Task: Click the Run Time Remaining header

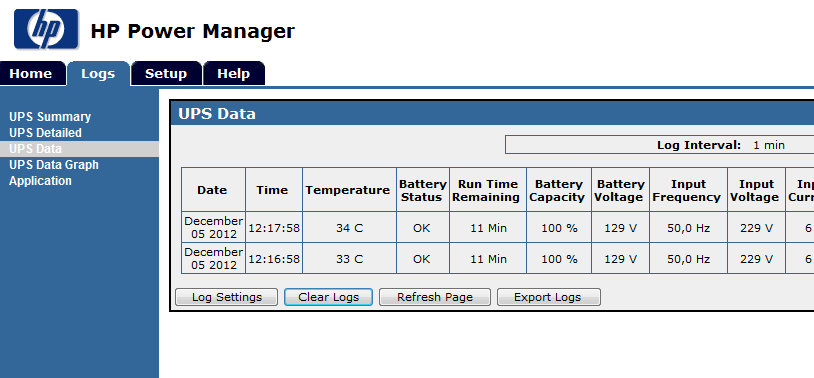Action: pyautogui.click(x=488, y=190)
